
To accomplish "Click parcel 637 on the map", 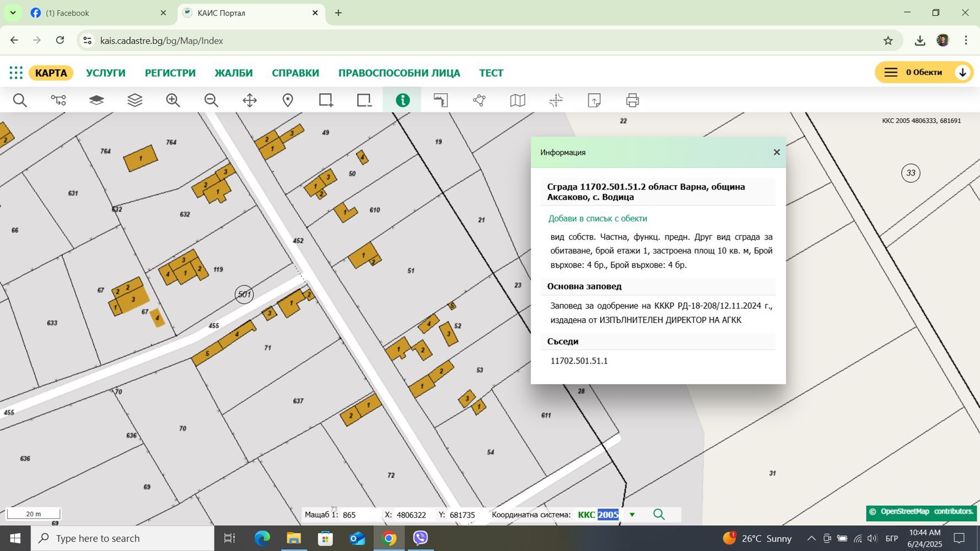I will 298,401.
